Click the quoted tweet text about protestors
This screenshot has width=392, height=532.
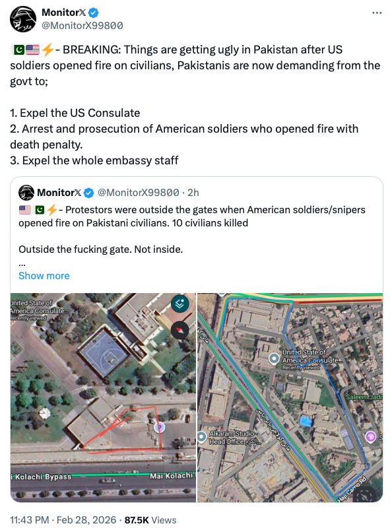click(192, 216)
